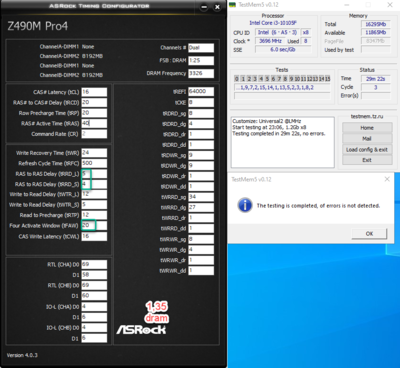Click the ASRock logo
The image size is (400, 368).
(141, 330)
